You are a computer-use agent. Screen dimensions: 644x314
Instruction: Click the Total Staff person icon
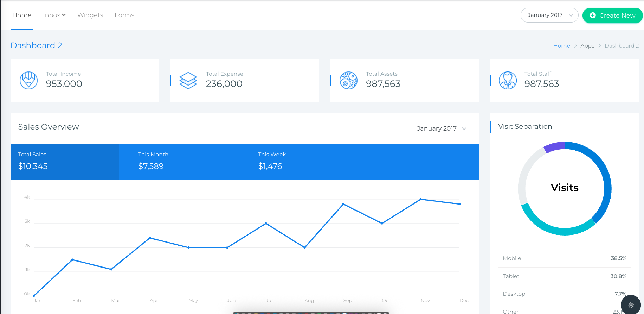point(508,80)
